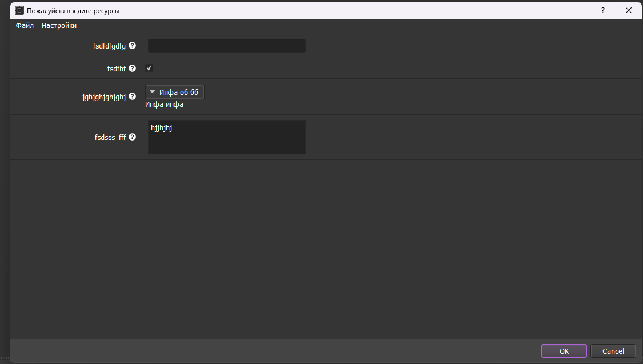This screenshot has width=643, height=364.
Task: Focus the empty fsdfdfgdfg text field
Action: click(226, 46)
